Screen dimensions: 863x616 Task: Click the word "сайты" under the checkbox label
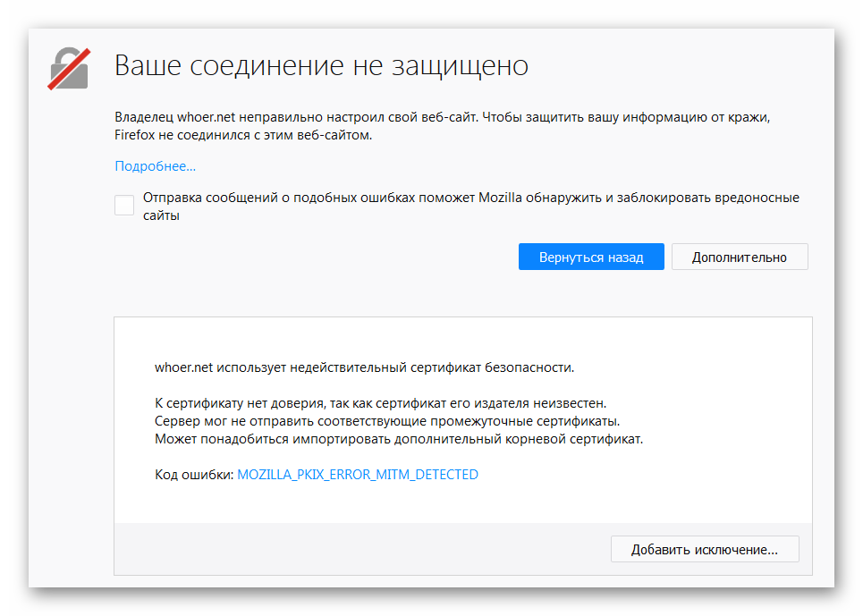(x=162, y=215)
